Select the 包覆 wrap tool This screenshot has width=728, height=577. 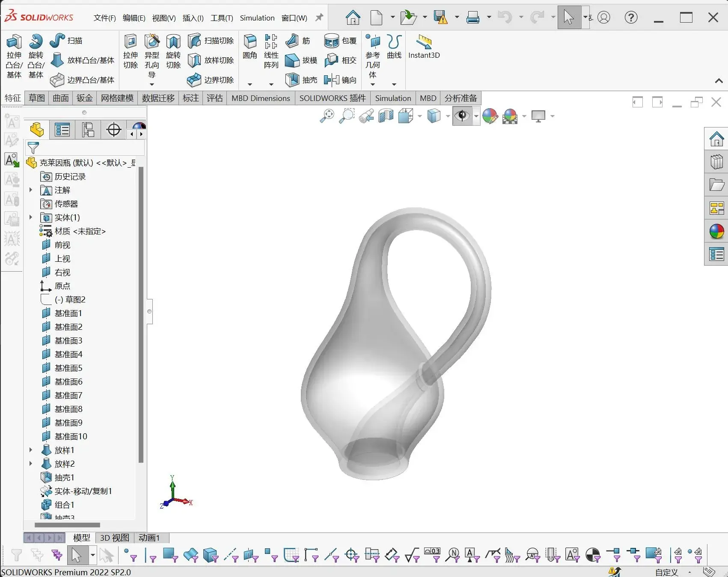[341, 41]
